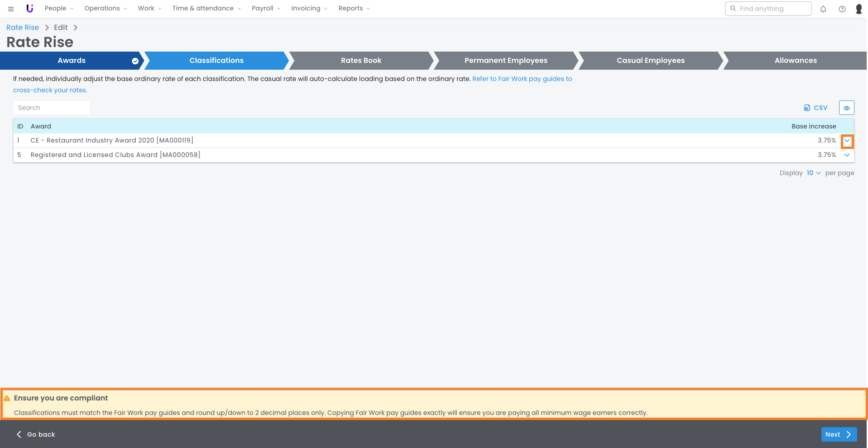
Task: Open the hamburger navigation menu
Action: (x=11, y=9)
